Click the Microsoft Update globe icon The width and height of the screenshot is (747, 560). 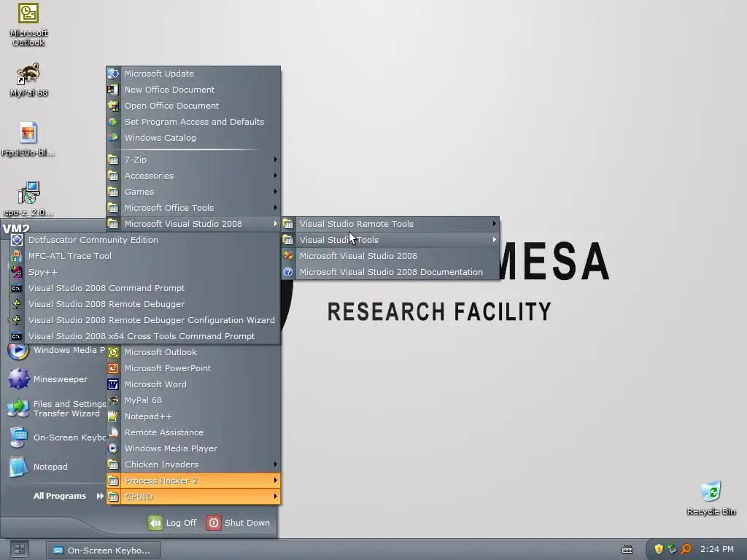click(113, 74)
